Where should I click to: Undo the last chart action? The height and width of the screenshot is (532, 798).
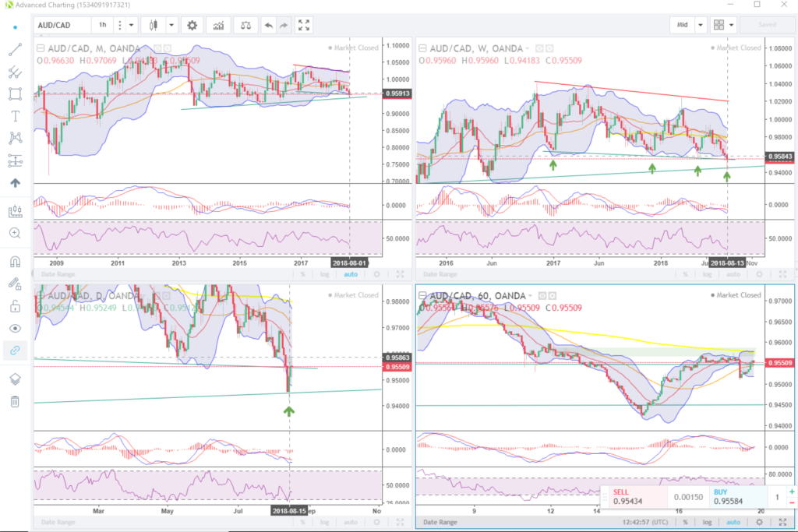[269, 25]
